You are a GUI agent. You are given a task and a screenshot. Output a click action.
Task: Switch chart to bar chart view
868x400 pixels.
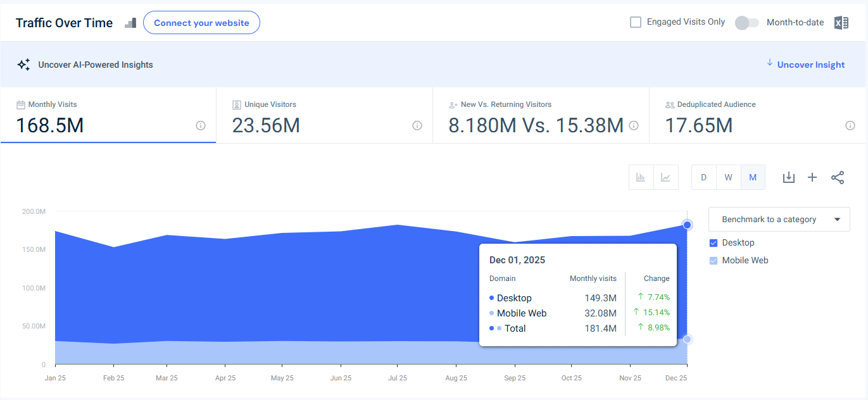[641, 177]
